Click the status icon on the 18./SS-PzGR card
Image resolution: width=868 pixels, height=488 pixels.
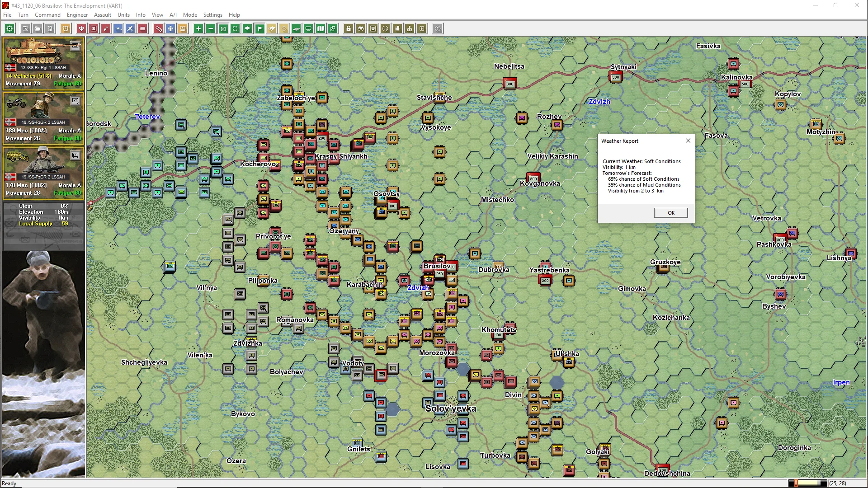tap(75, 100)
